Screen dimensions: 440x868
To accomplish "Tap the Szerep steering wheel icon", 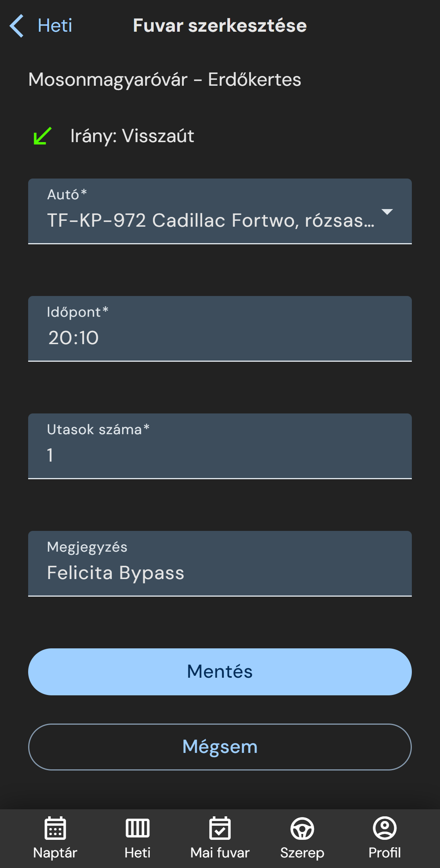I will click(302, 828).
